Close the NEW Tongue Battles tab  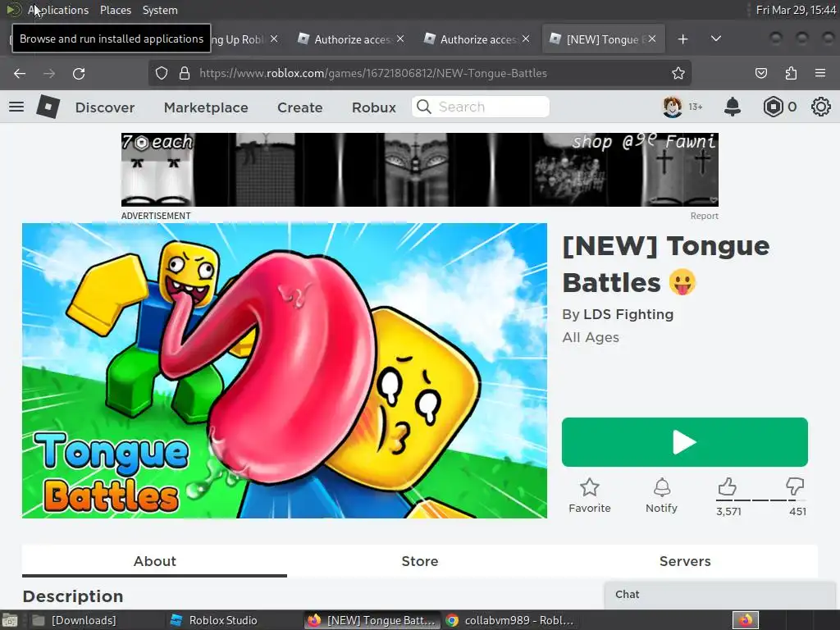pos(652,39)
